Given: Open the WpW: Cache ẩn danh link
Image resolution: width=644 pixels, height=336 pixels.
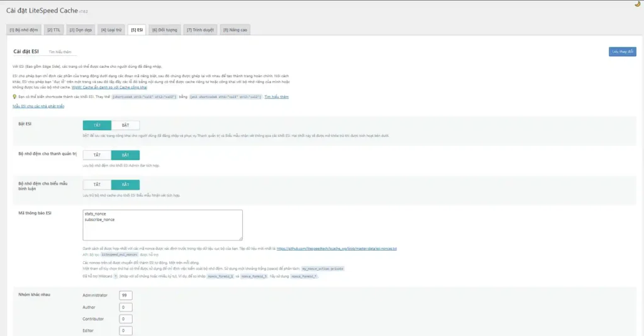Looking at the screenshot, I should pos(109,87).
